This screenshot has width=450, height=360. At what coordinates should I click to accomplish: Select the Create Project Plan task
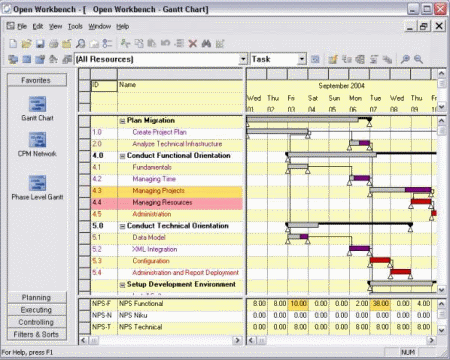pyautogui.click(x=159, y=132)
